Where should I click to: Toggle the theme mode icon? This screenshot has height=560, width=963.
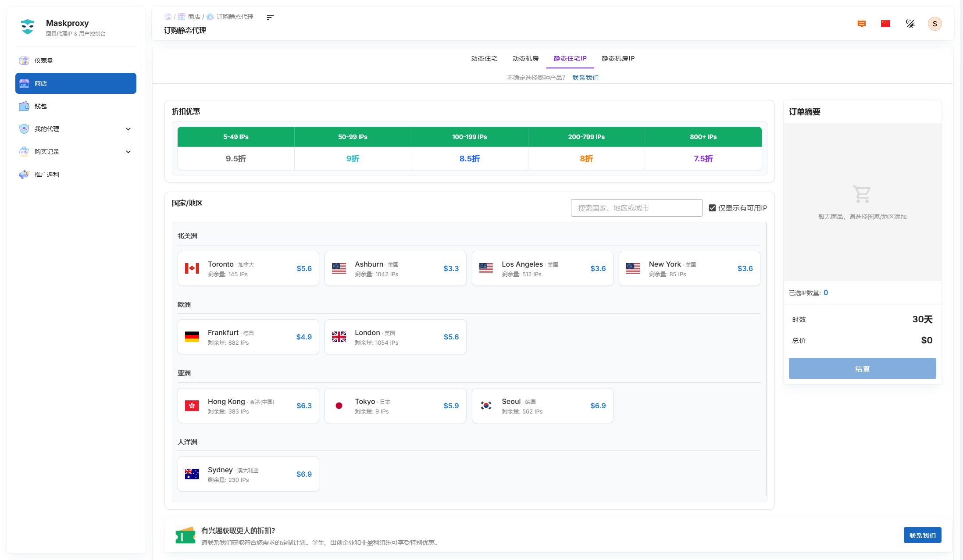coord(910,24)
